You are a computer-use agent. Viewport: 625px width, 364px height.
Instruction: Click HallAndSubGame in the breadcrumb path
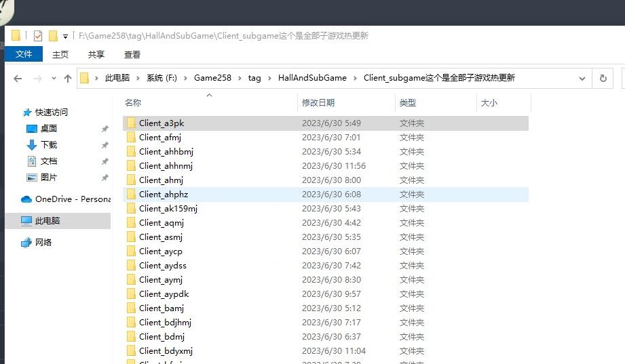click(312, 78)
